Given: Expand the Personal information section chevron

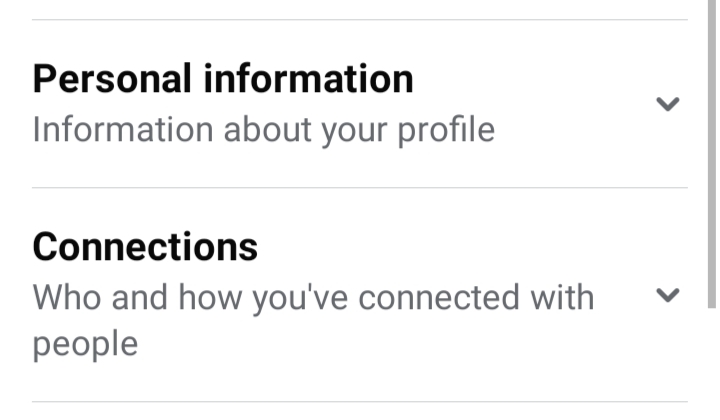Looking at the screenshot, I should (x=667, y=104).
